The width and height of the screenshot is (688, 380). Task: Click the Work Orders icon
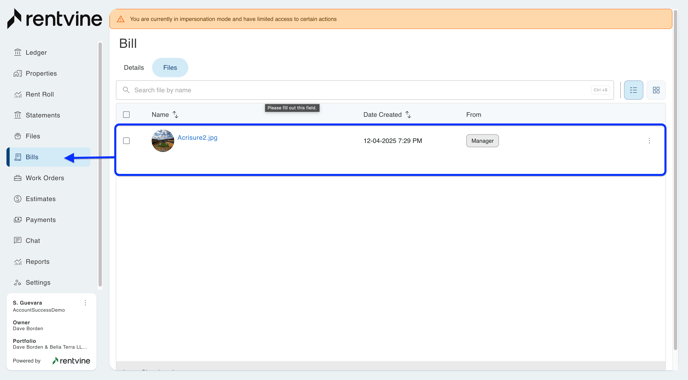pos(18,178)
